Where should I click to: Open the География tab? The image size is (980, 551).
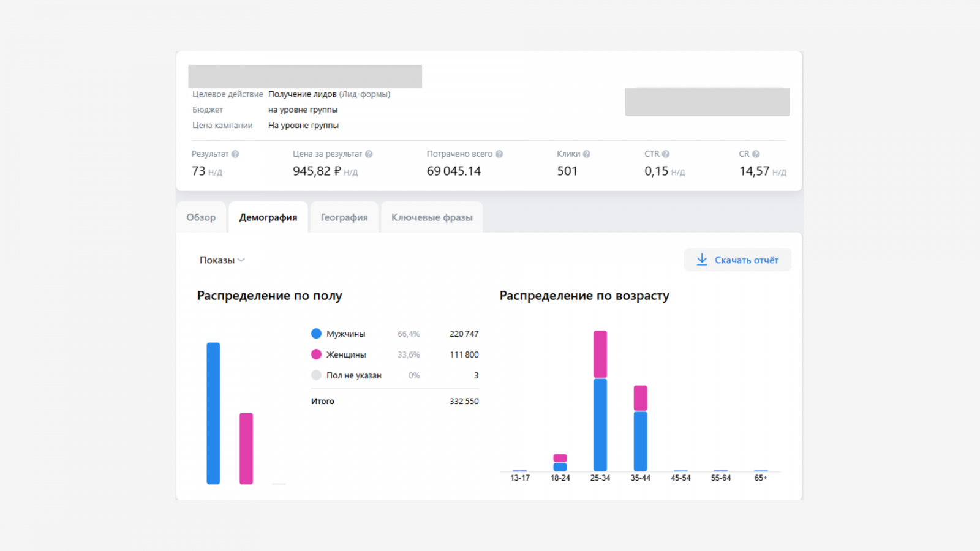(x=344, y=217)
